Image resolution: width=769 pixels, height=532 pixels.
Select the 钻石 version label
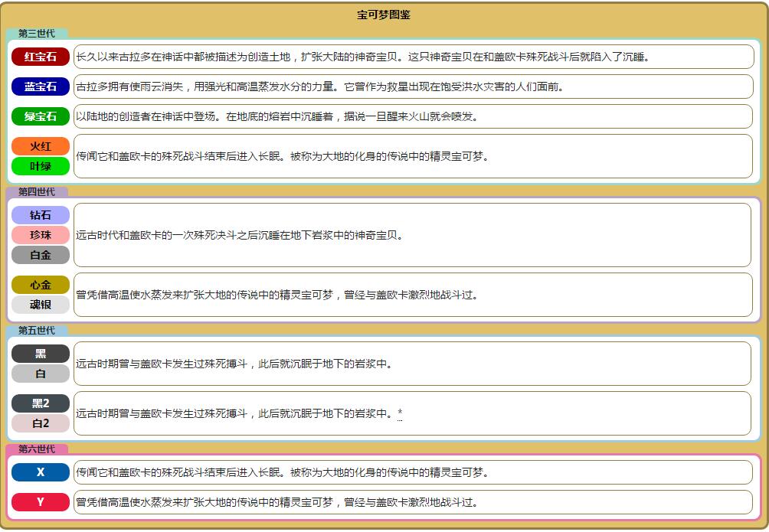tap(41, 215)
